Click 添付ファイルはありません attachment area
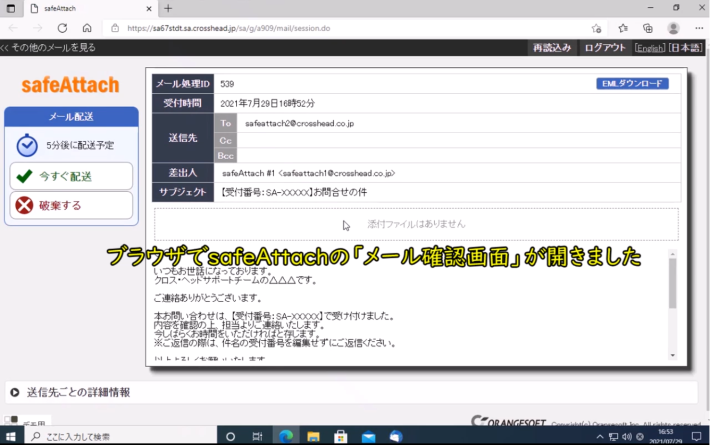This screenshot has width=710, height=445. (416, 224)
